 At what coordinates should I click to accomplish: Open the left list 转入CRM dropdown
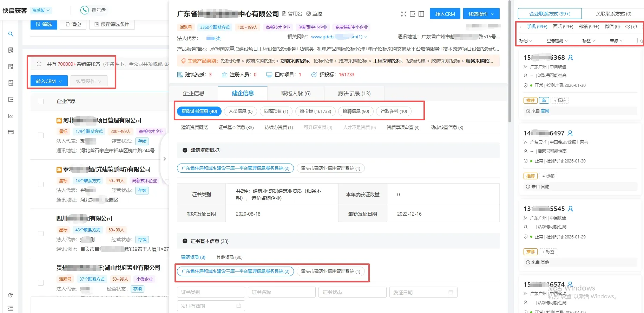click(x=49, y=81)
